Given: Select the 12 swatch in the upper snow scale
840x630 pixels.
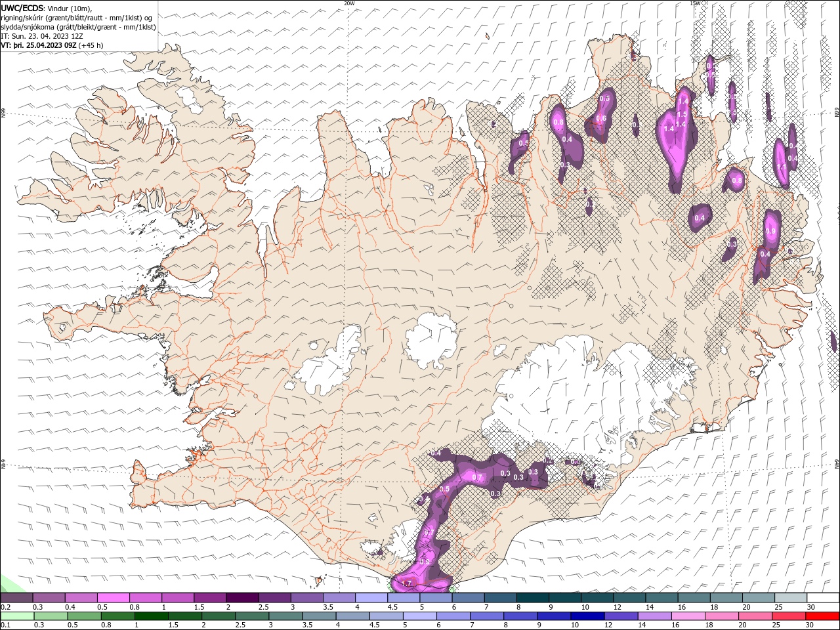Looking at the screenshot, I should point(631,598).
